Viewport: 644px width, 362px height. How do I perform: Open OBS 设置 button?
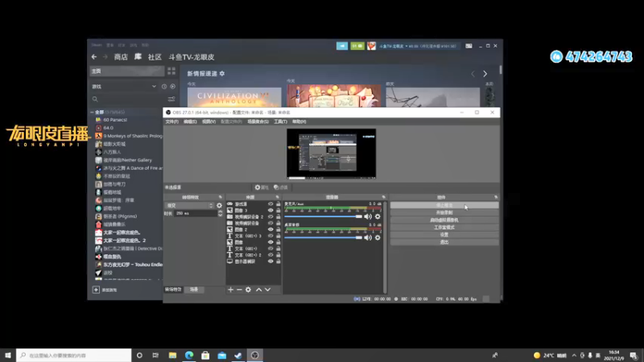click(x=444, y=235)
